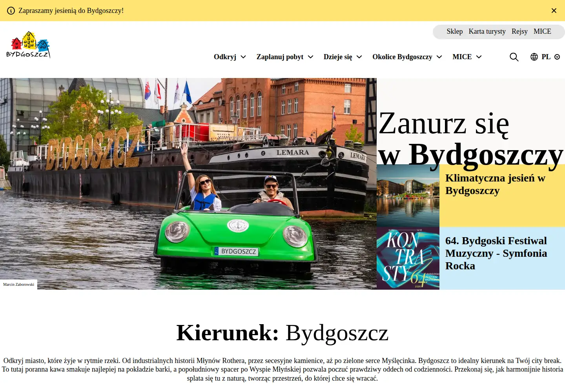Open the Rejsy link
The height and width of the screenshot is (392, 565).
[x=519, y=31]
